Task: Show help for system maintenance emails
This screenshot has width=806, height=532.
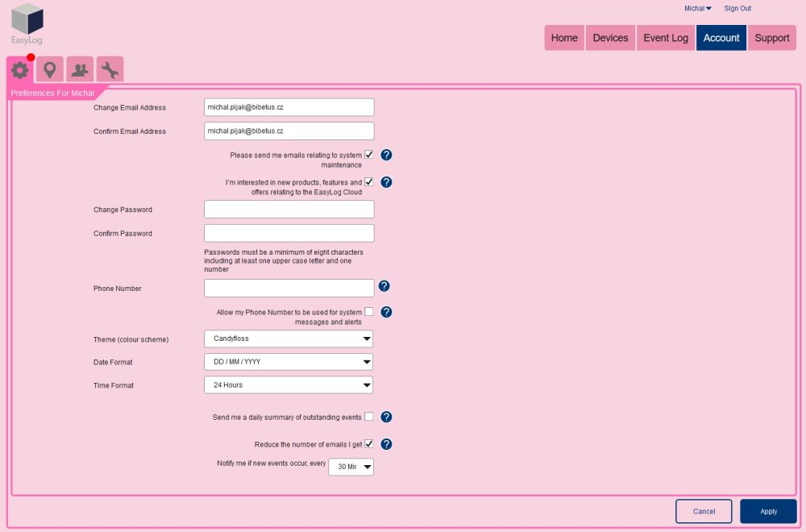Action: pyautogui.click(x=386, y=155)
